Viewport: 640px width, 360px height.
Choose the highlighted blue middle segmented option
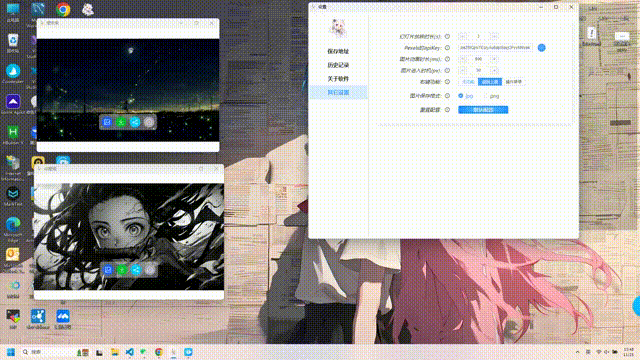[490, 82]
